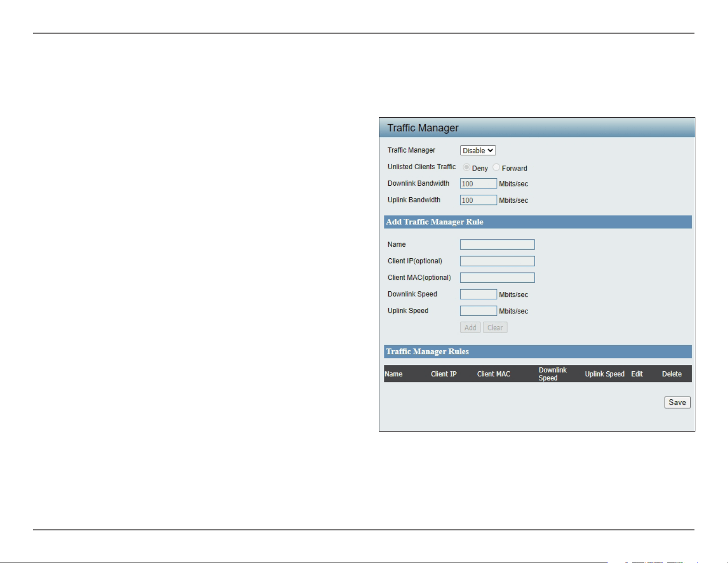The width and height of the screenshot is (728, 563).
Task: Click the Add Traffic Manager Rule heading
Action: (435, 222)
